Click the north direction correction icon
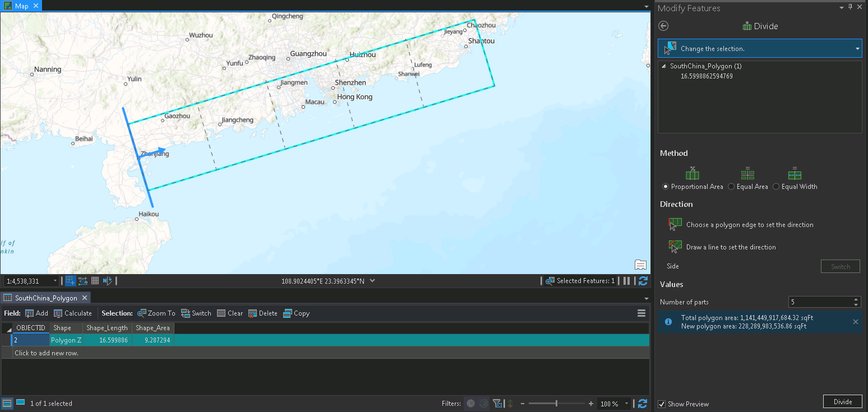868x412 pixels. tap(108, 281)
